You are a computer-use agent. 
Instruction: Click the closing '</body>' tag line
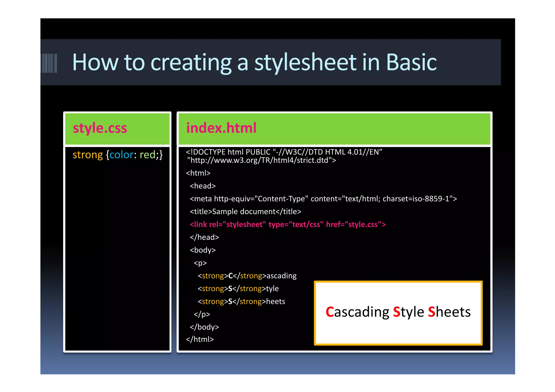coord(204,327)
